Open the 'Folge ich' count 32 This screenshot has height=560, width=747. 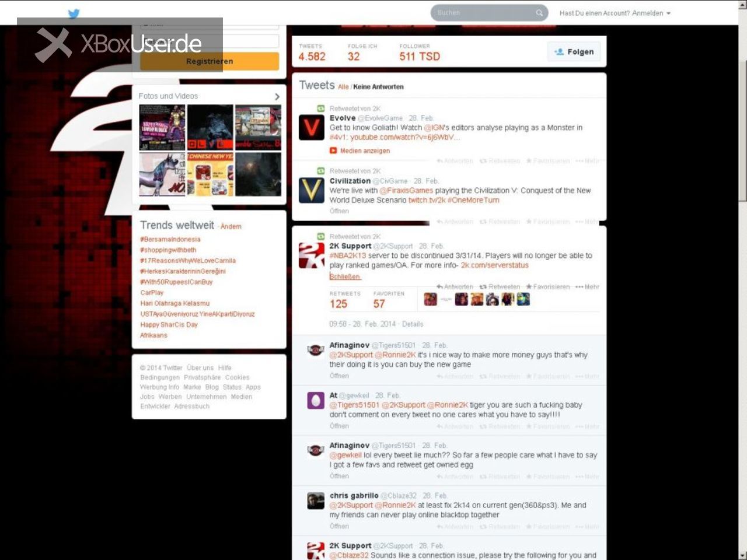[362, 52]
